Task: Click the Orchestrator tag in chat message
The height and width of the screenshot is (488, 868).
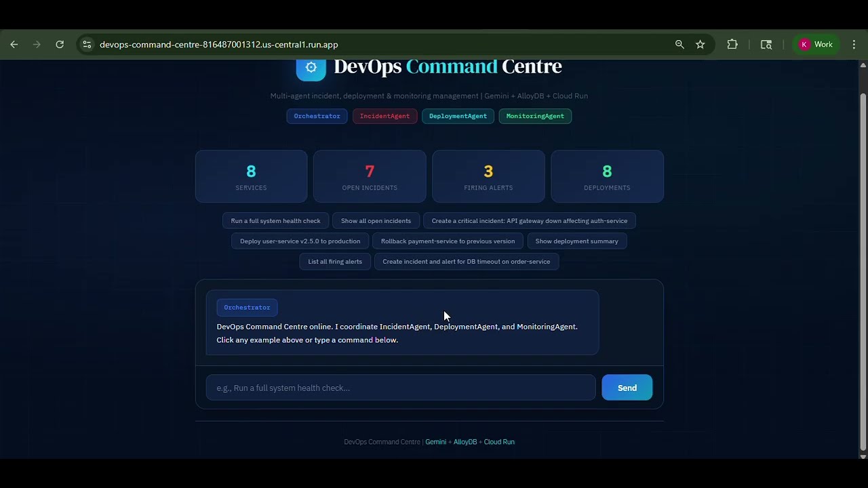Action: 247,308
